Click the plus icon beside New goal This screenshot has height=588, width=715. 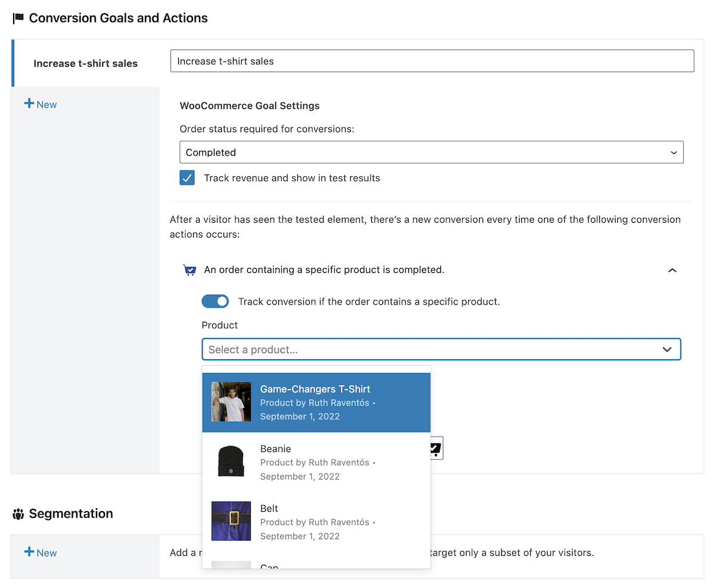[x=28, y=104]
